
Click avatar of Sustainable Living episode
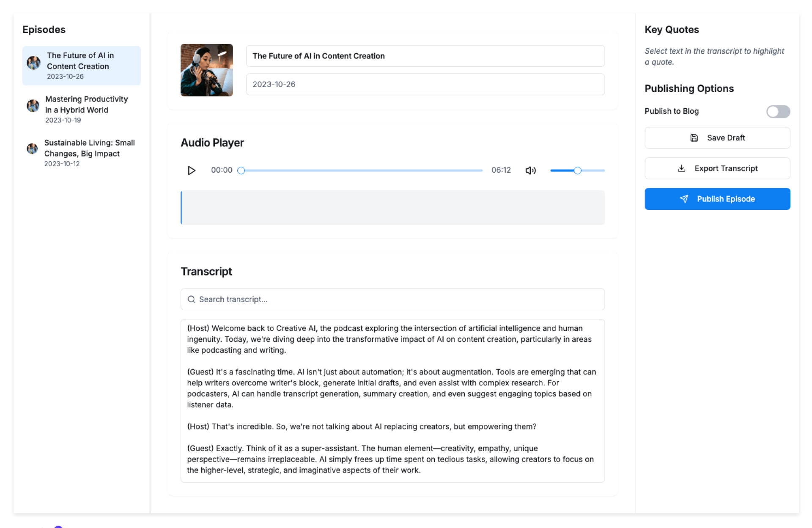[x=32, y=149]
